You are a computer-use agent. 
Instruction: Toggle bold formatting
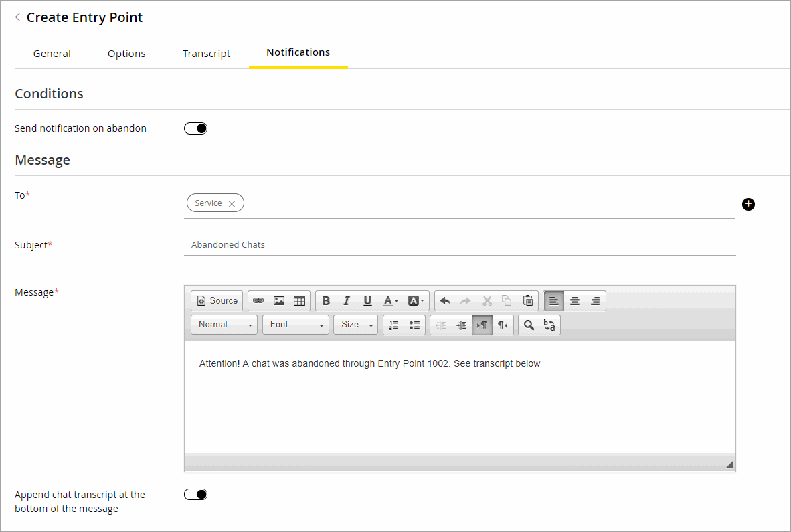point(327,301)
